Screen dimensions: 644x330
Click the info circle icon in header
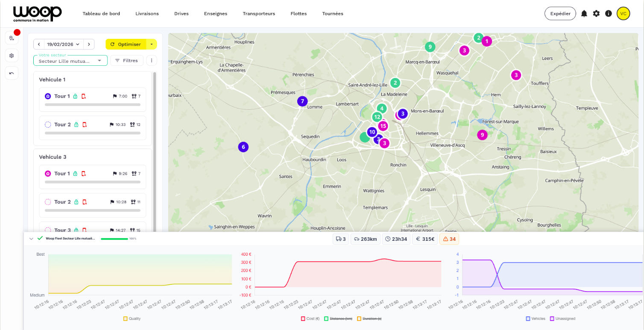[609, 14]
